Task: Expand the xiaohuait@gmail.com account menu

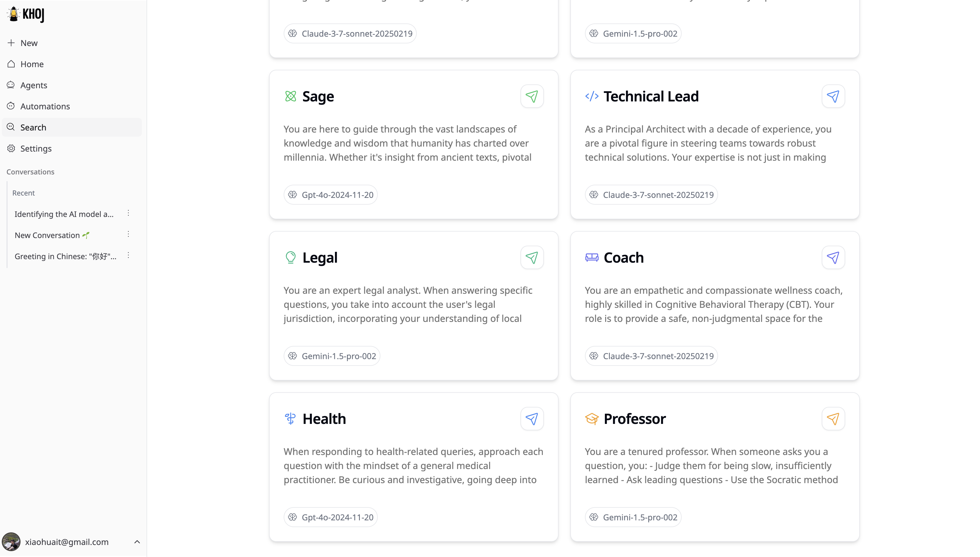Action: (137, 542)
